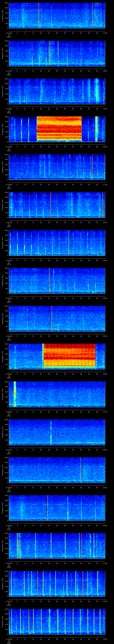Click the red marker near 27 seconds in 10:24 spectrogram
This screenshot has height=644, width=114.
pyautogui.click(x=52, y=318)
